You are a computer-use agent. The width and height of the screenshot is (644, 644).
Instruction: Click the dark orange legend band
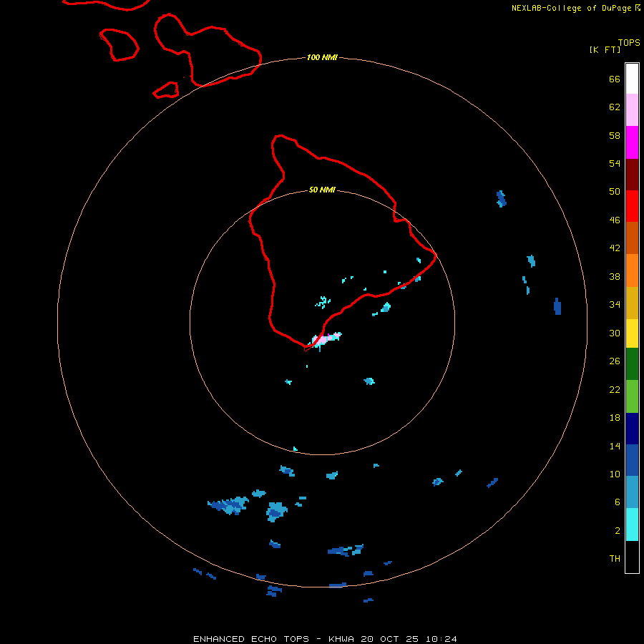coord(632,238)
